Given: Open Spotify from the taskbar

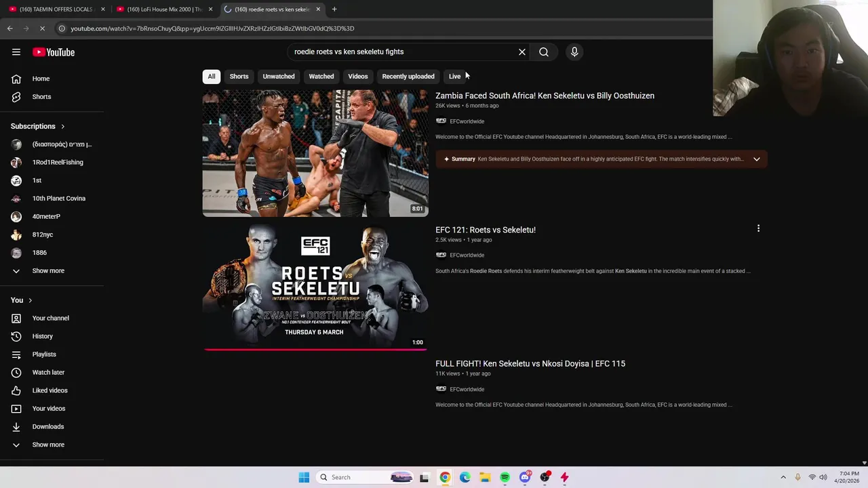Looking at the screenshot, I should point(505,477).
